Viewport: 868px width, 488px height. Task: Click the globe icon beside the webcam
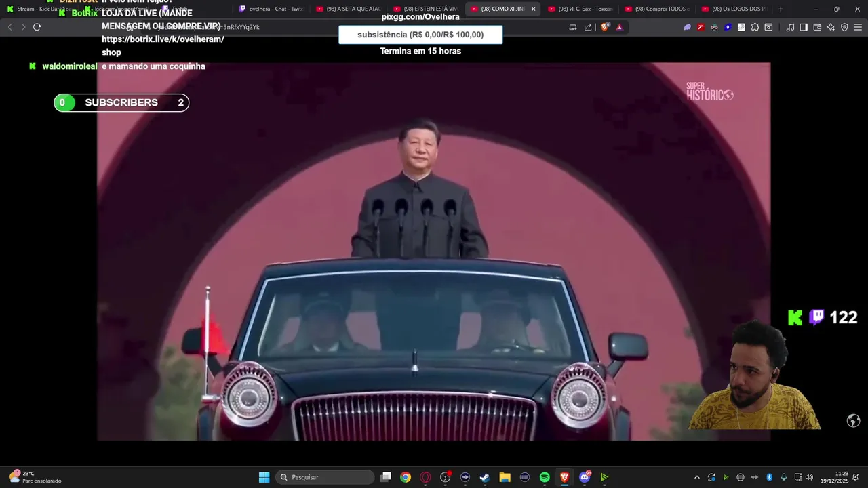(x=854, y=421)
